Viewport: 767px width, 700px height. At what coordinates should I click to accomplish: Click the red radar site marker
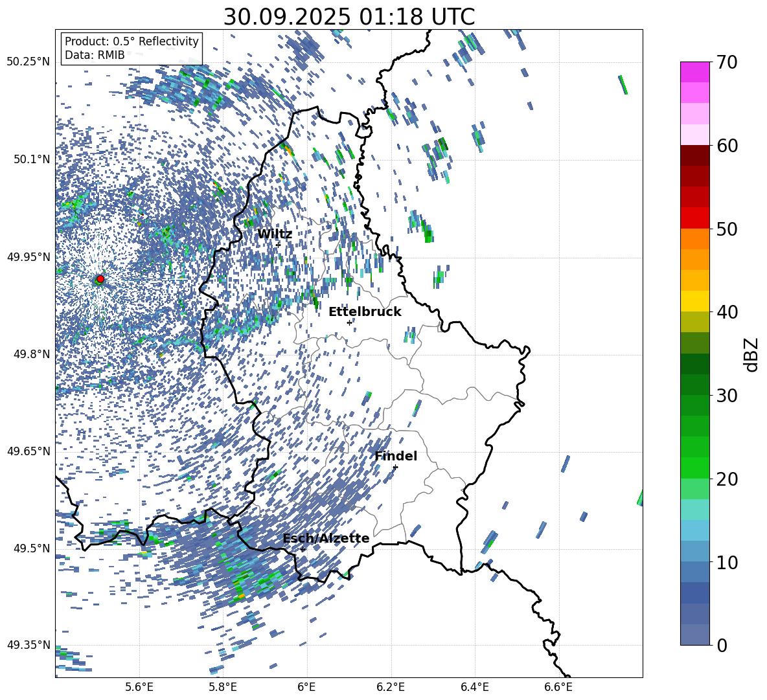coord(100,279)
